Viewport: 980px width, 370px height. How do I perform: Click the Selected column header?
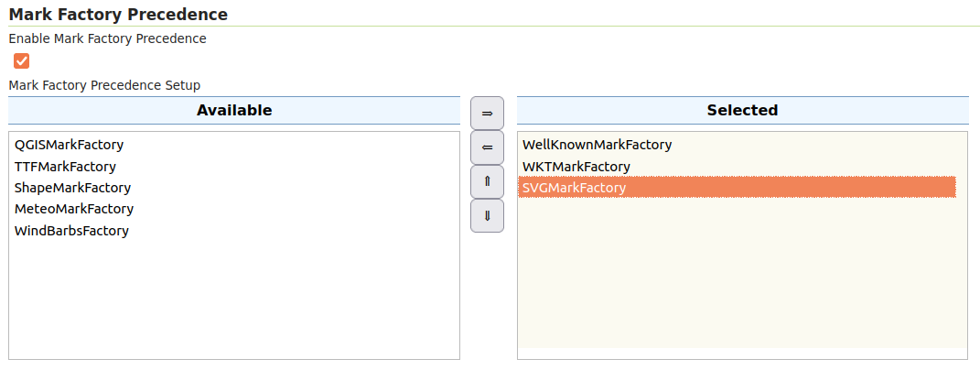(742, 111)
